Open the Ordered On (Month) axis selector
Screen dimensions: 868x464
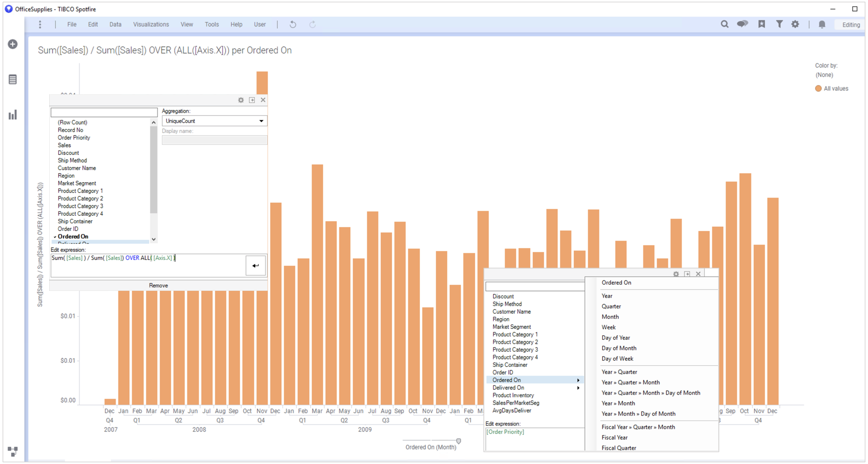(x=431, y=448)
